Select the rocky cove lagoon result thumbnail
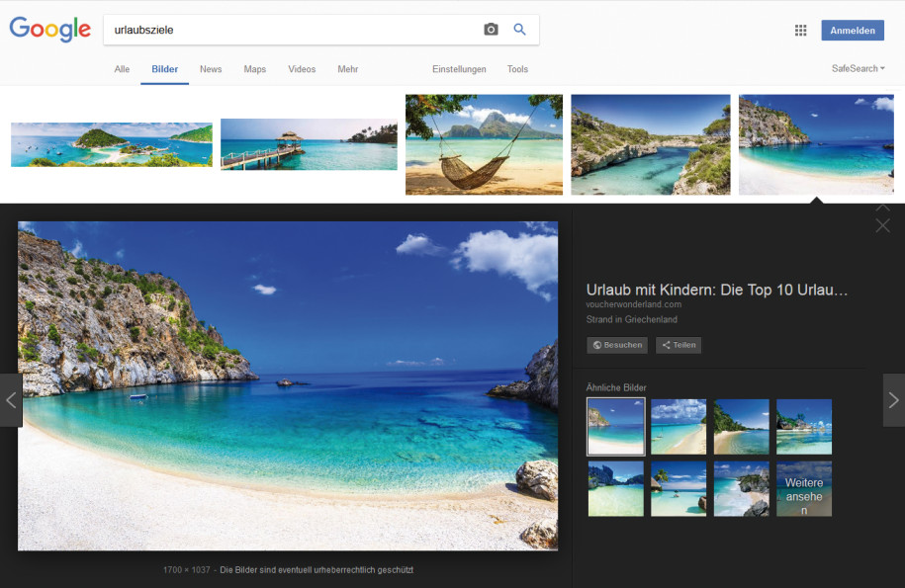Image resolution: width=905 pixels, height=588 pixels. pyautogui.click(x=651, y=144)
